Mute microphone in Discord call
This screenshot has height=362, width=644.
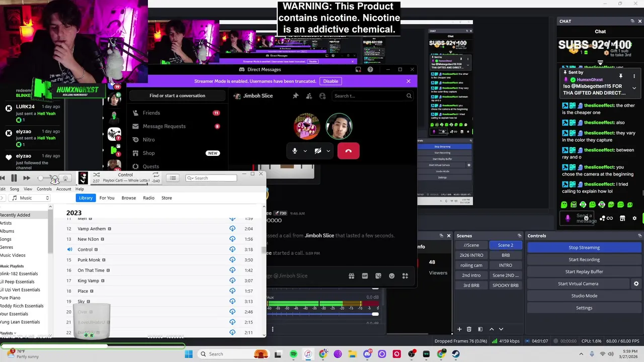pos(295,151)
